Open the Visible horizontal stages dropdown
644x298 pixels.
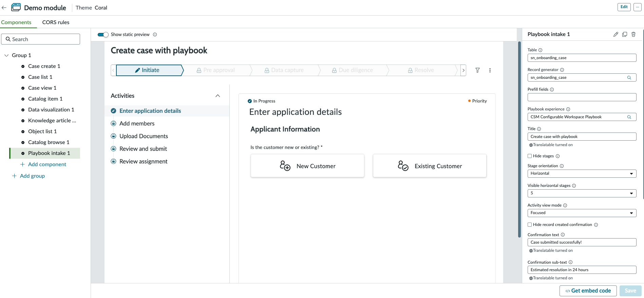coord(582,193)
